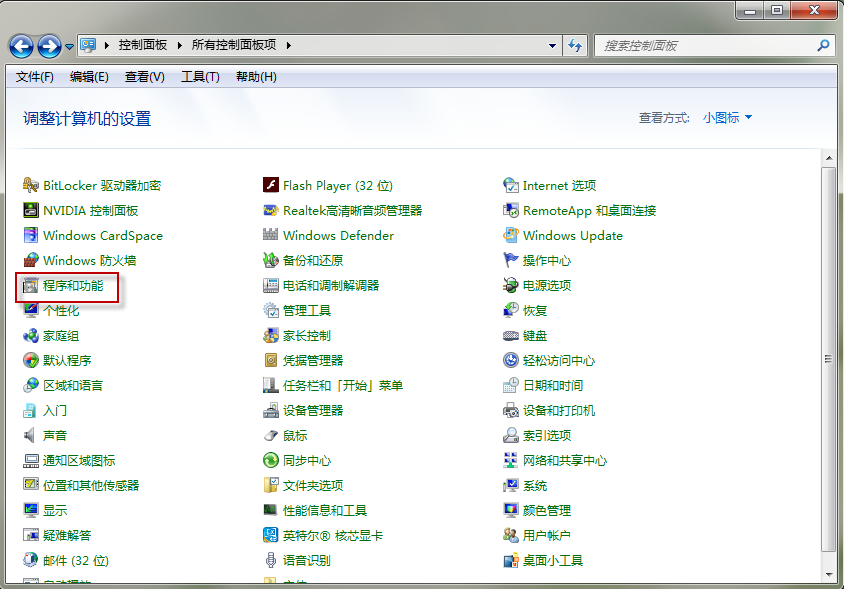Open the 管理工具 link
The width and height of the screenshot is (844, 589).
(x=307, y=311)
